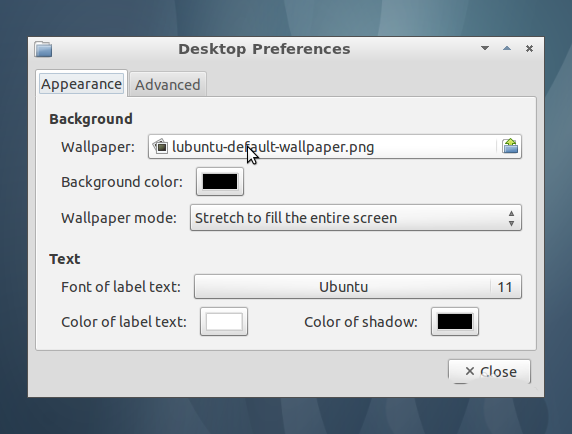Open the Ubuntu font selector button
The height and width of the screenshot is (434, 572).
click(358, 287)
